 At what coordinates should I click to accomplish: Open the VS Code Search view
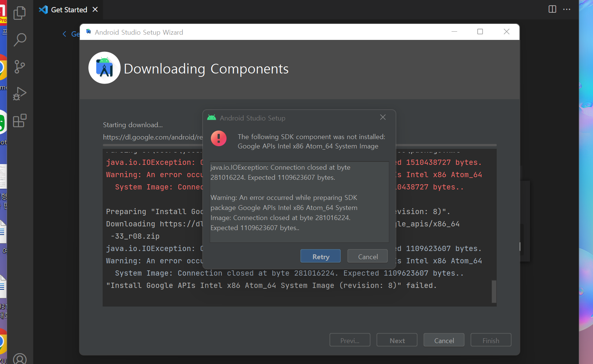tap(20, 40)
